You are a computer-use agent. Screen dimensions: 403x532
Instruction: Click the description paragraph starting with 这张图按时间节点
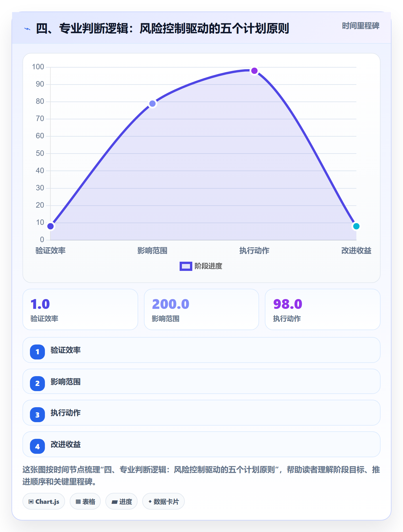(201, 476)
